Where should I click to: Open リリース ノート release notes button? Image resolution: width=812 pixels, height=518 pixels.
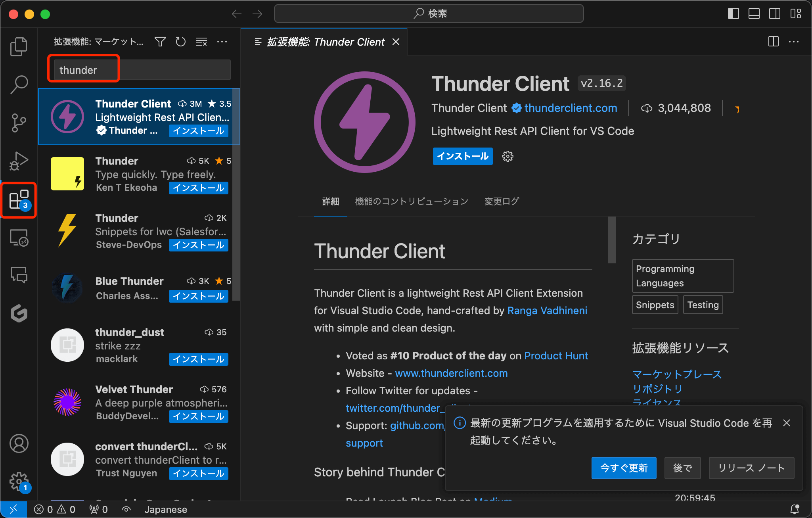coord(751,468)
